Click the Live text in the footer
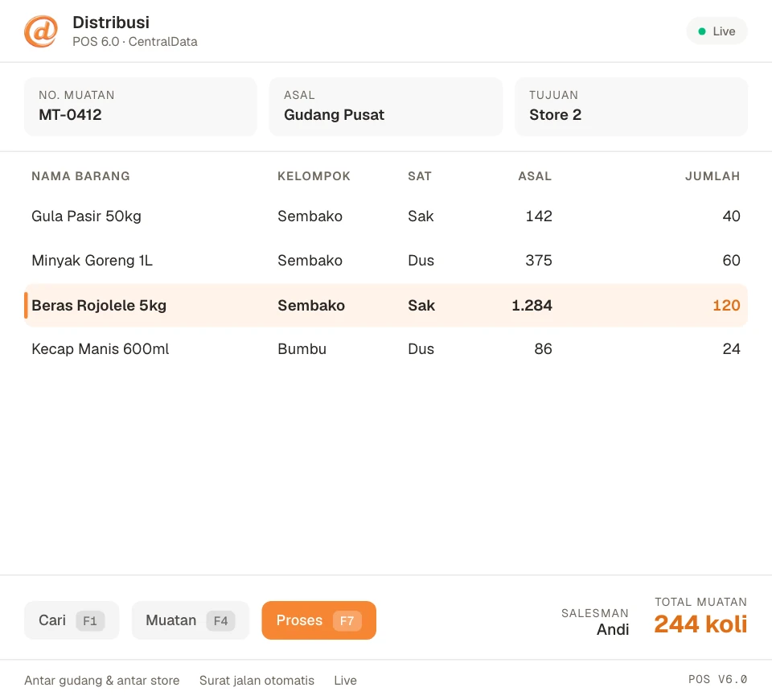 (x=345, y=681)
